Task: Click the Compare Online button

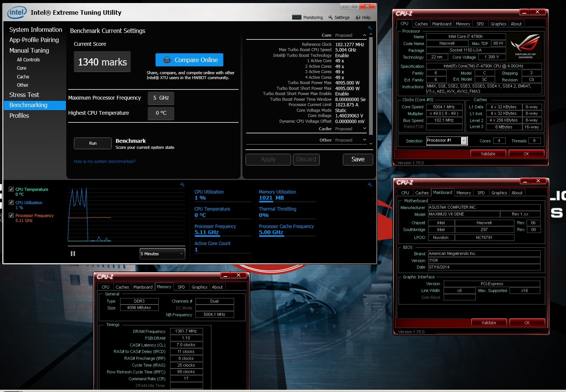Action: (x=189, y=60)
